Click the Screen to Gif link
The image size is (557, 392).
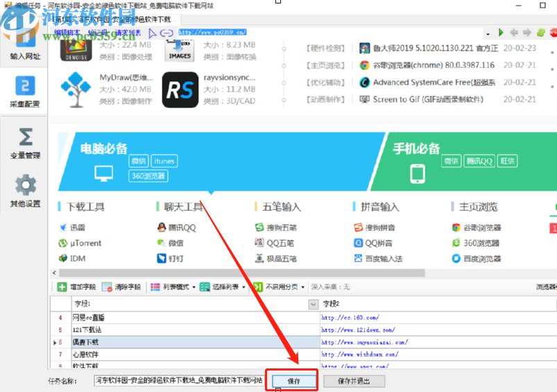[x=428, y=99]
